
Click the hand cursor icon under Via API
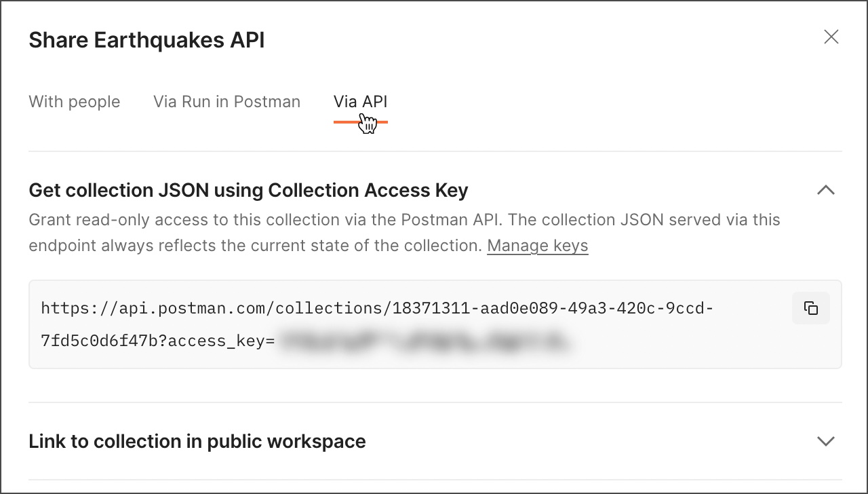pyautogui.click(x=367, y=122)
